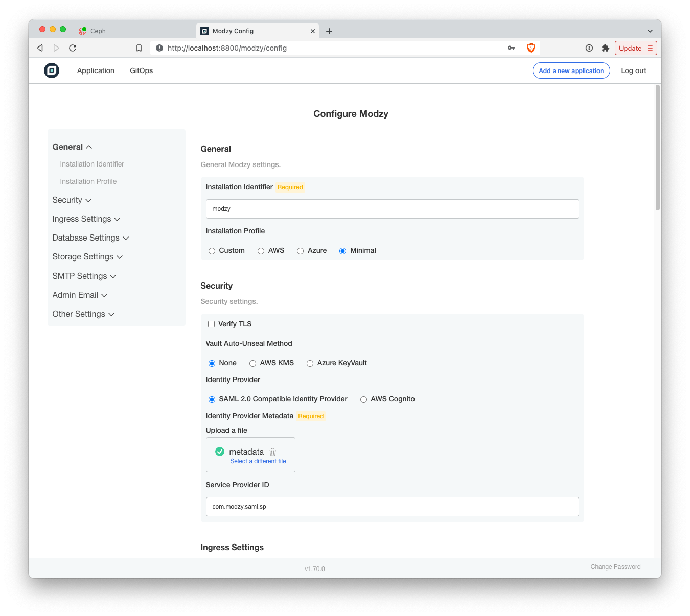Open the Application nav item
The height and width of the screenshot is (616, 690).
(96, 70)
